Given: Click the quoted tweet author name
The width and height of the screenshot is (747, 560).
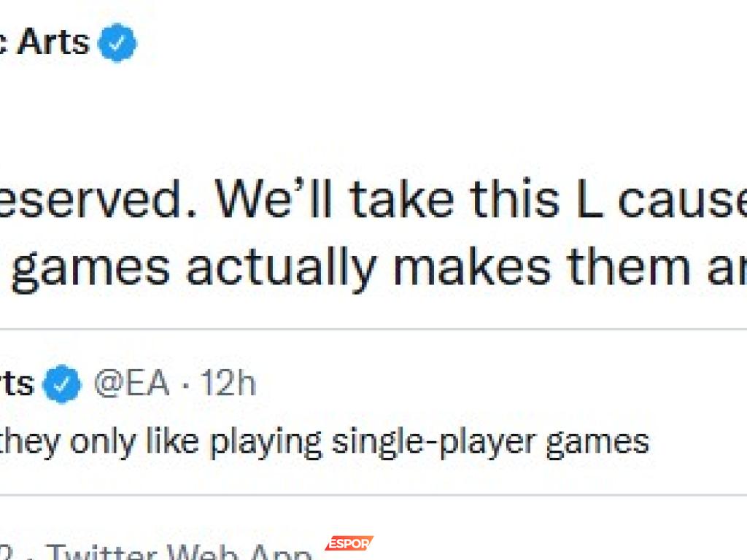Looking at the screenshot, I should coord(16,384).
